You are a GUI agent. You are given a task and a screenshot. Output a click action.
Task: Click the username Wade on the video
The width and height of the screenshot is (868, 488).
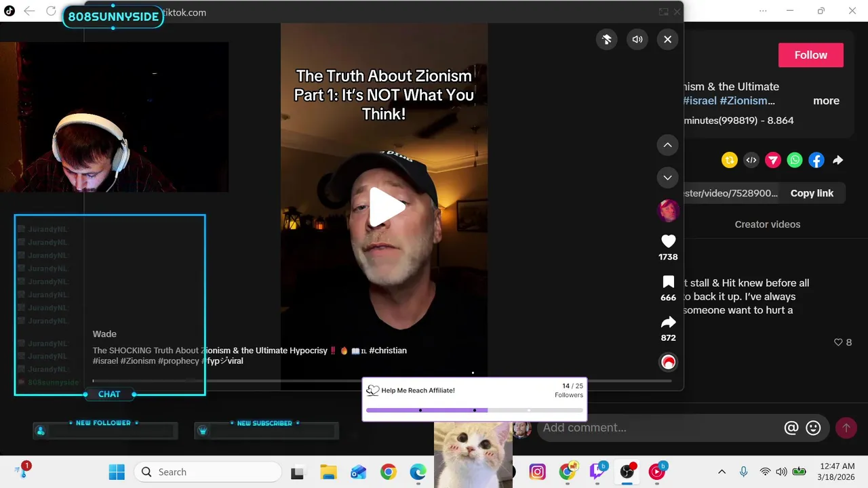(104, 333)
